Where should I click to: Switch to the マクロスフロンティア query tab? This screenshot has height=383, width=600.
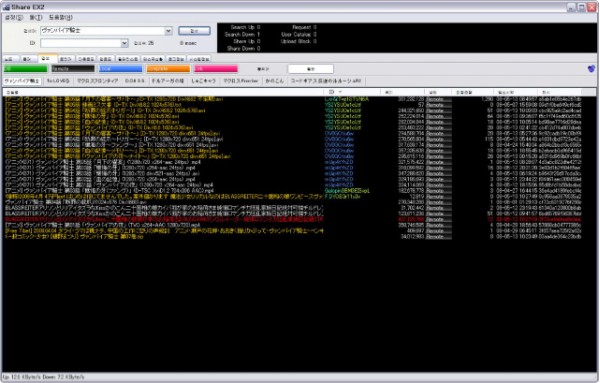[x=98, y=81]
